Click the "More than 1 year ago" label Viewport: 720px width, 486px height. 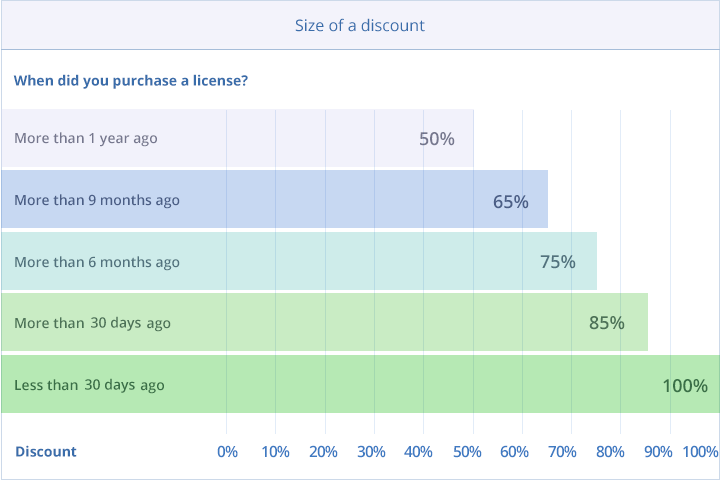86,138
